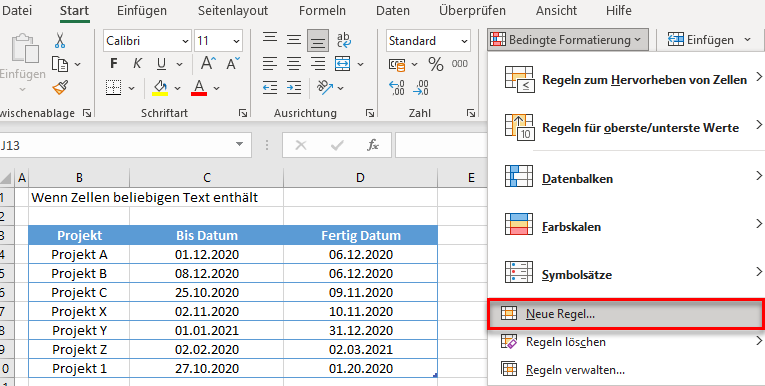Align text to middle icon
Viewport: 765px width, 386px height.
click(294, 40)
